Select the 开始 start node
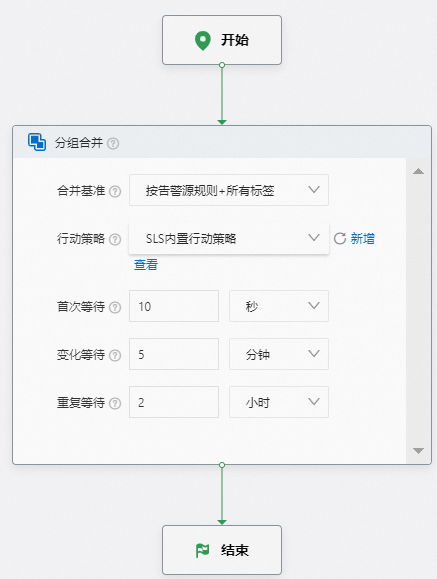The image size is (437, 579). click(222, 40)
